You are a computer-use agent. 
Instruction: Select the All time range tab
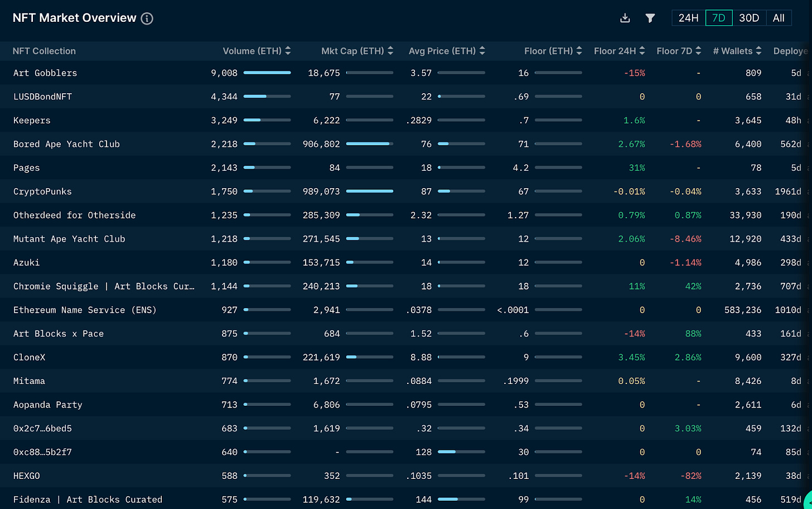coord(779,18)
